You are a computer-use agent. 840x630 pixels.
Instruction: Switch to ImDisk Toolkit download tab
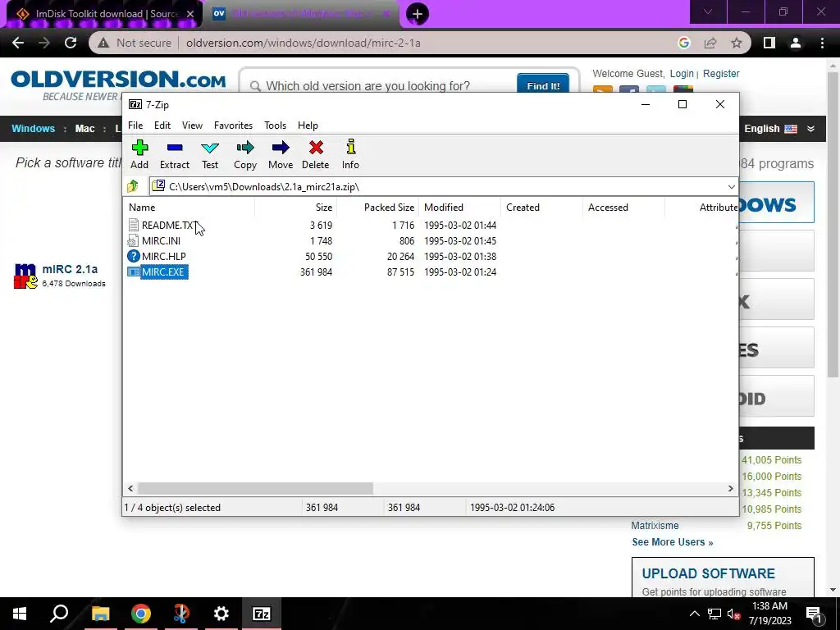(x=104, y=14)
